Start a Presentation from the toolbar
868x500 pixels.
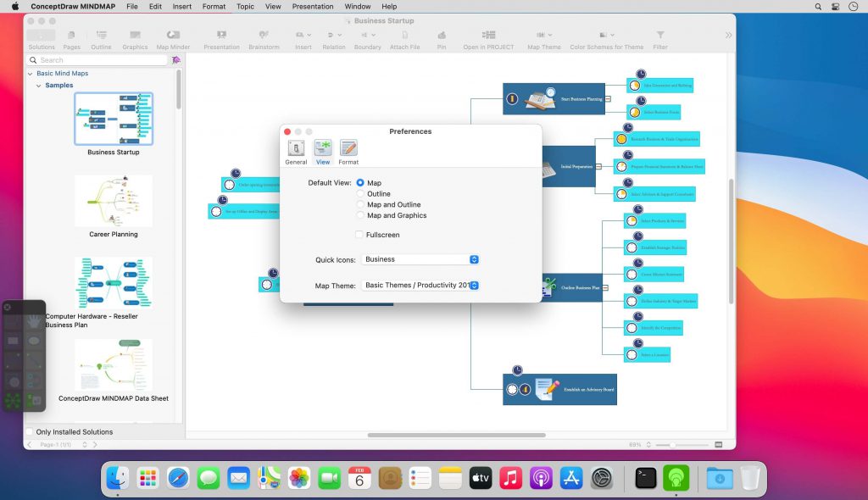click(x=221, y=36)
